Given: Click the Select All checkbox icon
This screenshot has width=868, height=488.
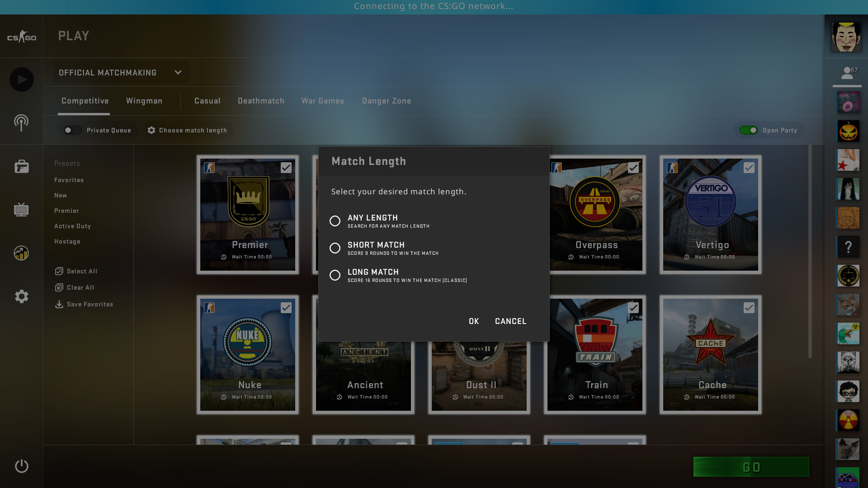Looking at the screenshot, I should point(59,271).
